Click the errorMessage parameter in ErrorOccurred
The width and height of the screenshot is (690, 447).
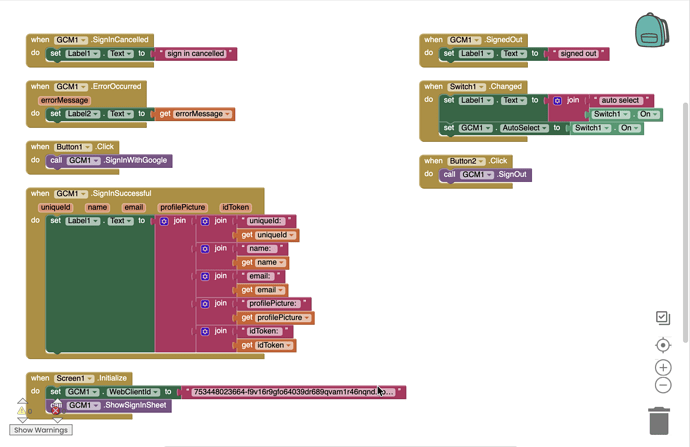(64, 100)
